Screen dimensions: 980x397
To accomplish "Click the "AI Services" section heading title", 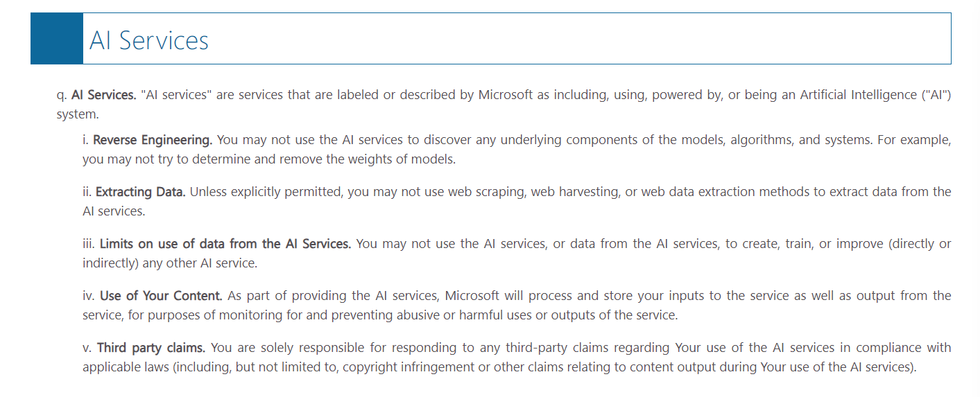I will click(x=149, y=40).
